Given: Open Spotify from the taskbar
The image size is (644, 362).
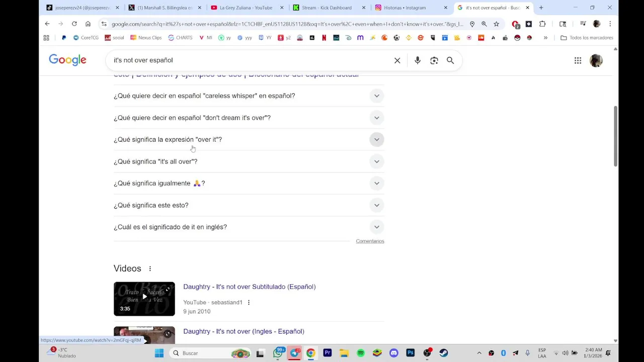Looking at the screenshot, I should 361,353.
